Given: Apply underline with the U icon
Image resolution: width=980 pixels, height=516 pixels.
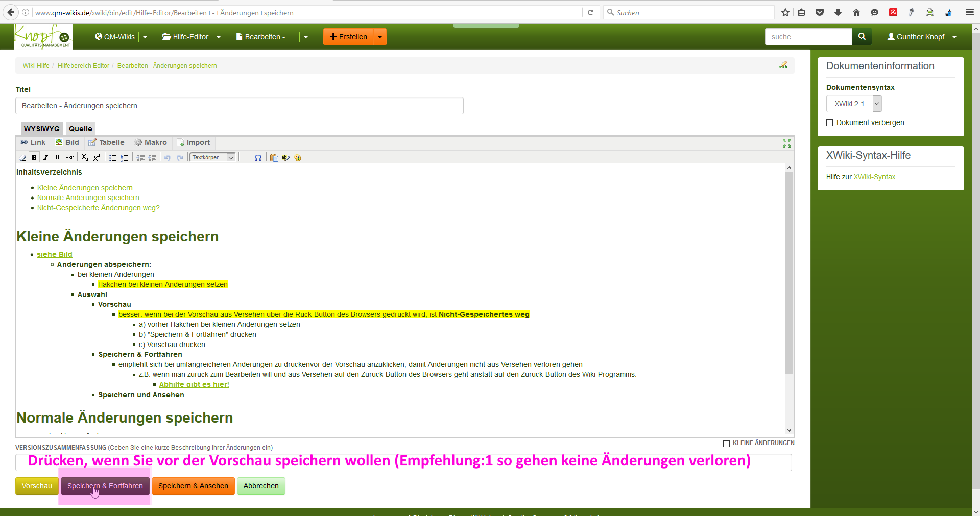Looking at the screenshot, I should coord(57,158).
